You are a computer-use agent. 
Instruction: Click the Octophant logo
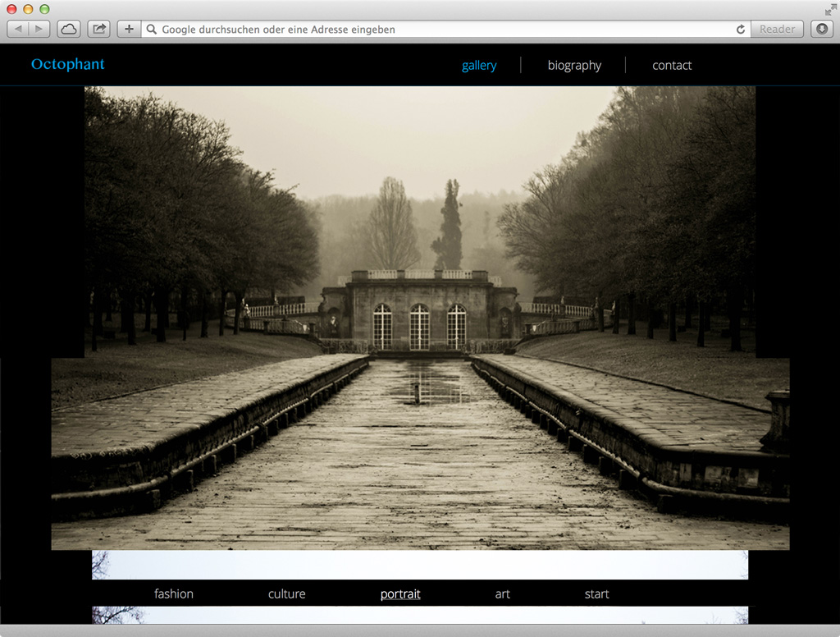(68, 65)
